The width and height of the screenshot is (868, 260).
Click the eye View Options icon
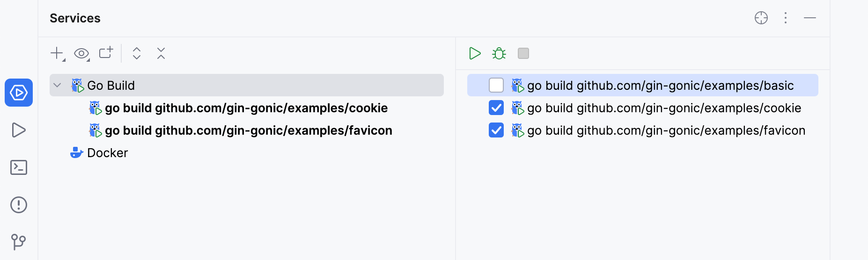click(x=81, y=53)
